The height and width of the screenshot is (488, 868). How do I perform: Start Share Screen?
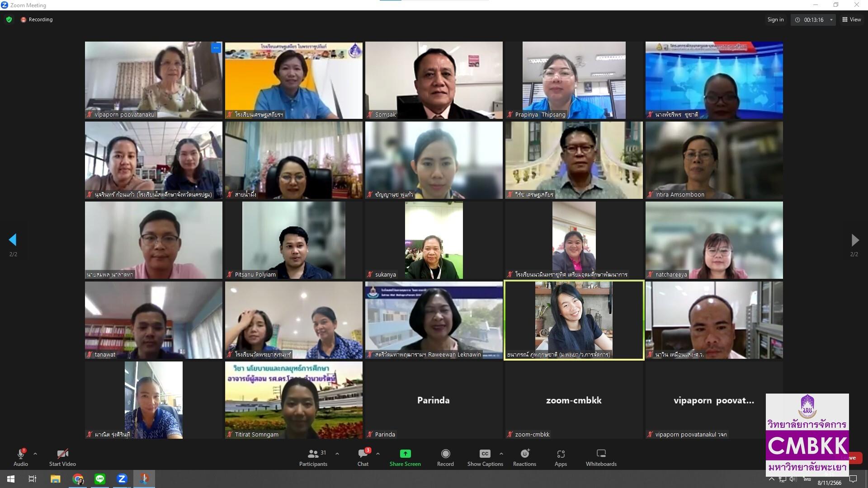(x=405, y=457)
